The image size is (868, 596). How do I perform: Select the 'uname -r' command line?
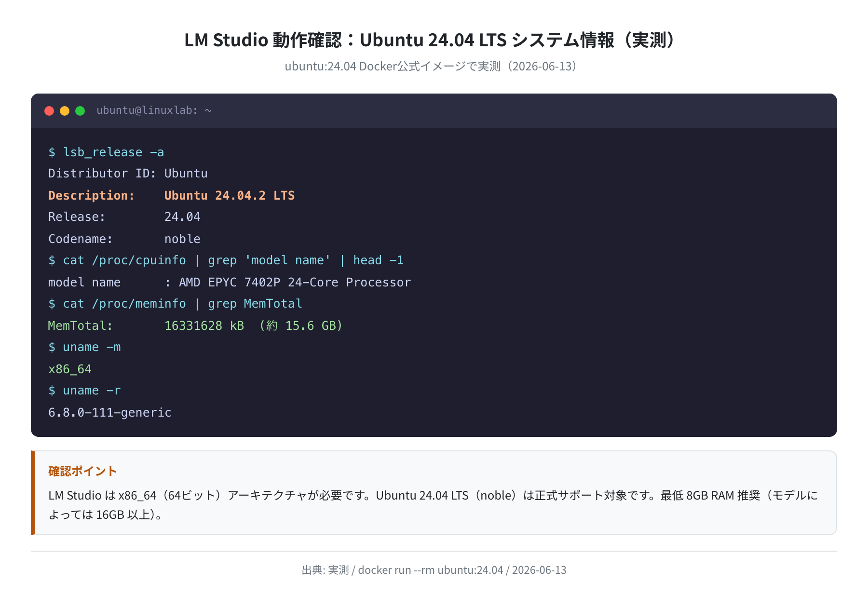[84, 391]
